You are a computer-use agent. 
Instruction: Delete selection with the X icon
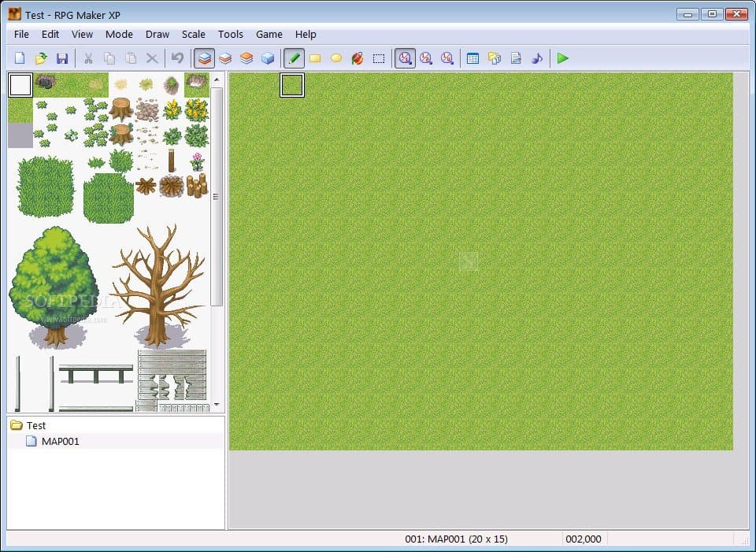(152, 58)
